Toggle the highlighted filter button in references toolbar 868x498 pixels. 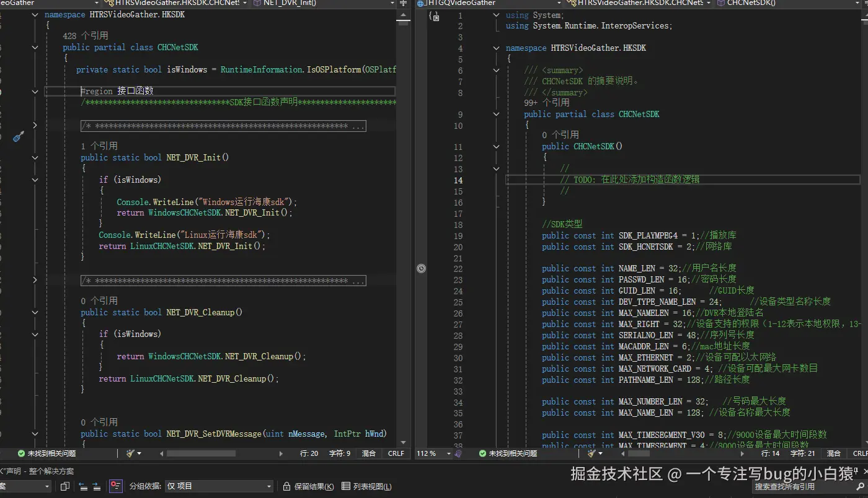tap(115, 486)
